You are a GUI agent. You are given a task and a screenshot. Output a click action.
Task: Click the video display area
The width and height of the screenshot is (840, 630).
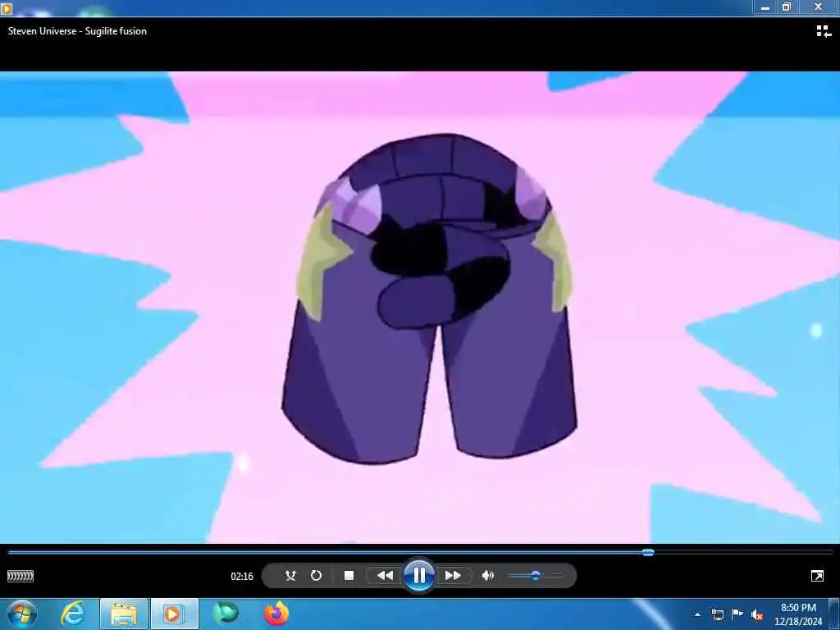point(420,308)
